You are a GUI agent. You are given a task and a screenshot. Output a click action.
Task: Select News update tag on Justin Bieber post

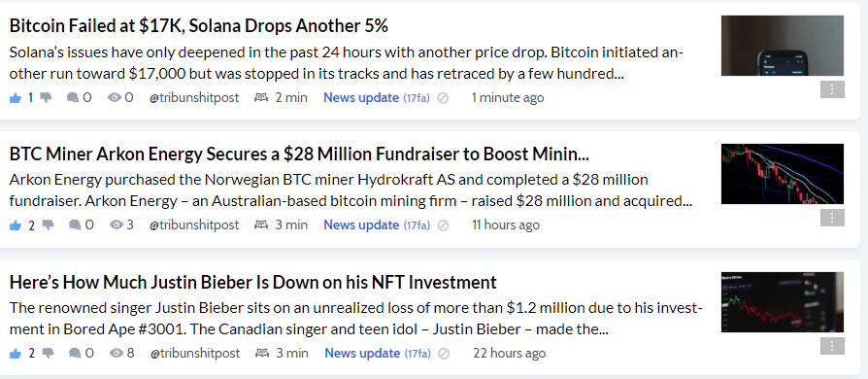[x=362, y=353]
